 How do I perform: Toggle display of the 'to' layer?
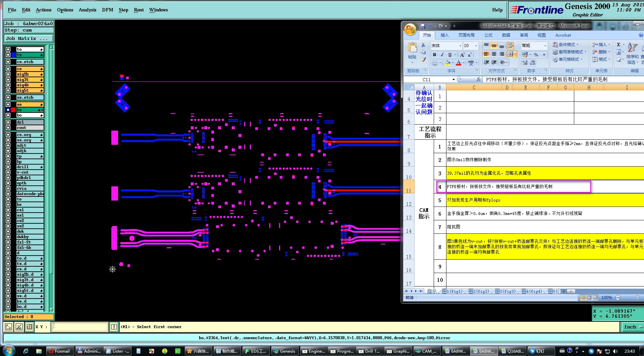coord(8,49)
